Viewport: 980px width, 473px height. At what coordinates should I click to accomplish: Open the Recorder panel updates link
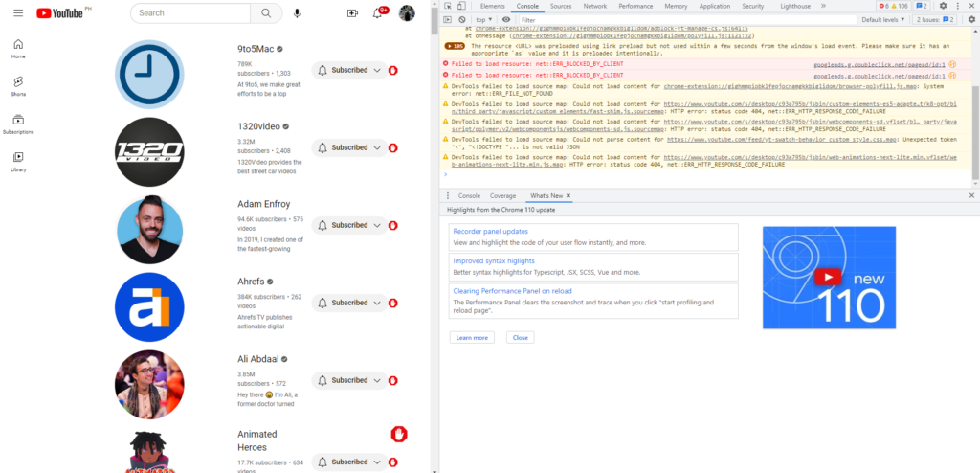(x=490, y=232)
